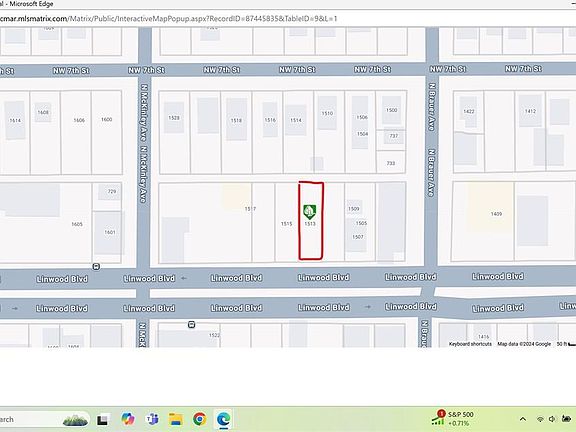Open File Explorer from the taskbar
Viewport: 576px width, 432px height.
[176, 419]
